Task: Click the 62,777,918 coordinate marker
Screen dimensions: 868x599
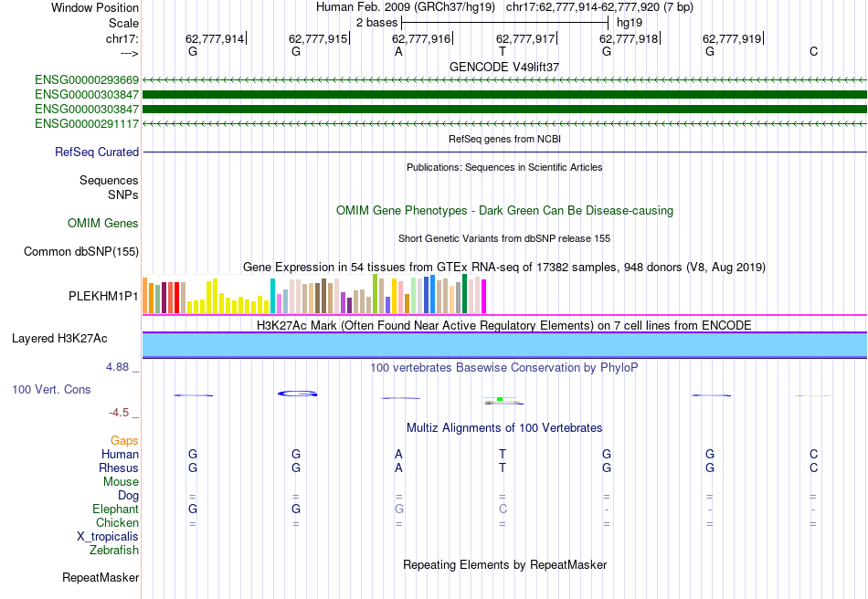Action: tap(629, 38)
